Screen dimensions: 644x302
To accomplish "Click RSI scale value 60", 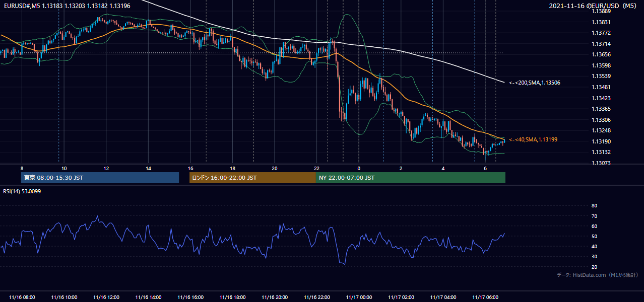I will [594, 226].
